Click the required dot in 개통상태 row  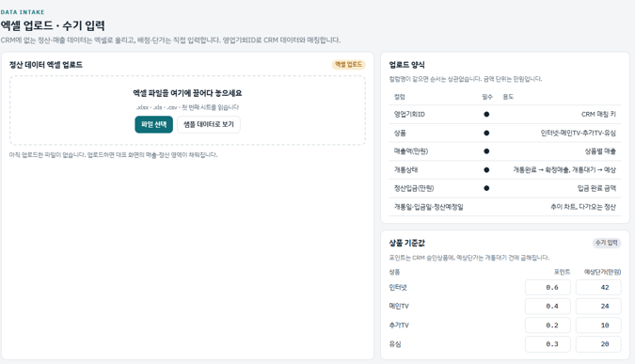tap(486, 169)
